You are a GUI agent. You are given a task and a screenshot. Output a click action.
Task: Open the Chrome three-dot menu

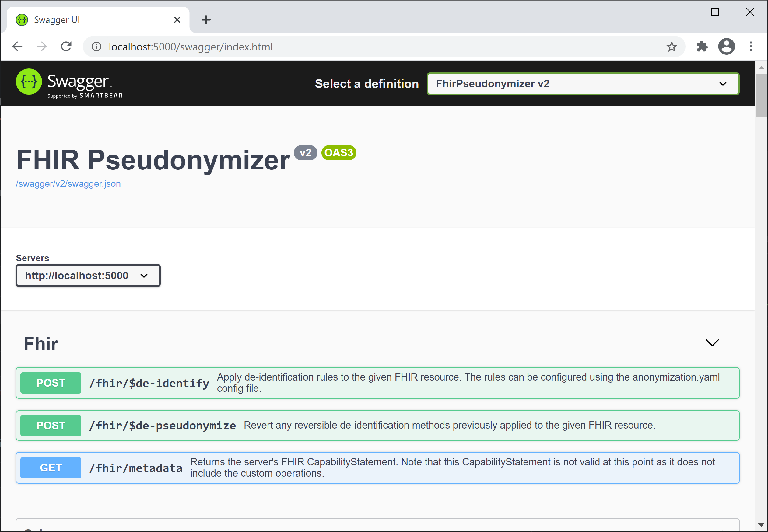751,46
